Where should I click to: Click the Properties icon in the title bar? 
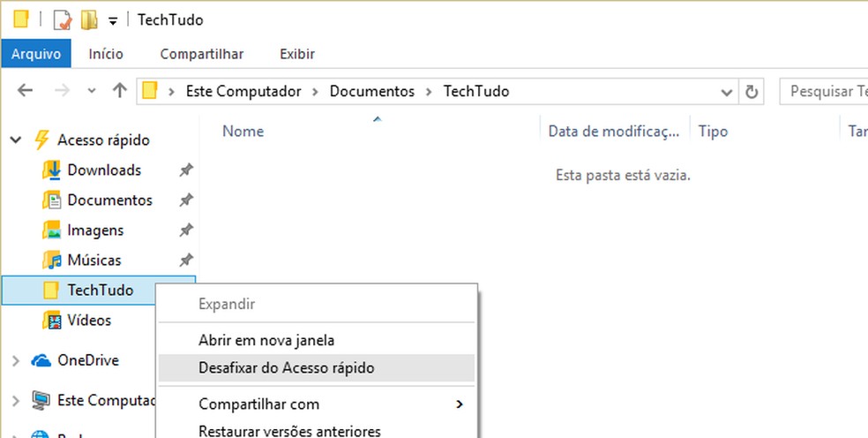pyautogui.click(x=62, y=19)
